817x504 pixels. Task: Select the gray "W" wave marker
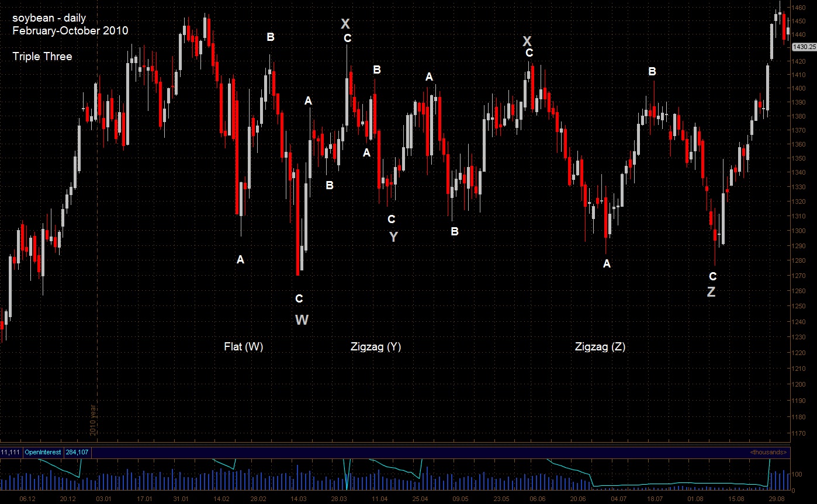tap(302, 319)
